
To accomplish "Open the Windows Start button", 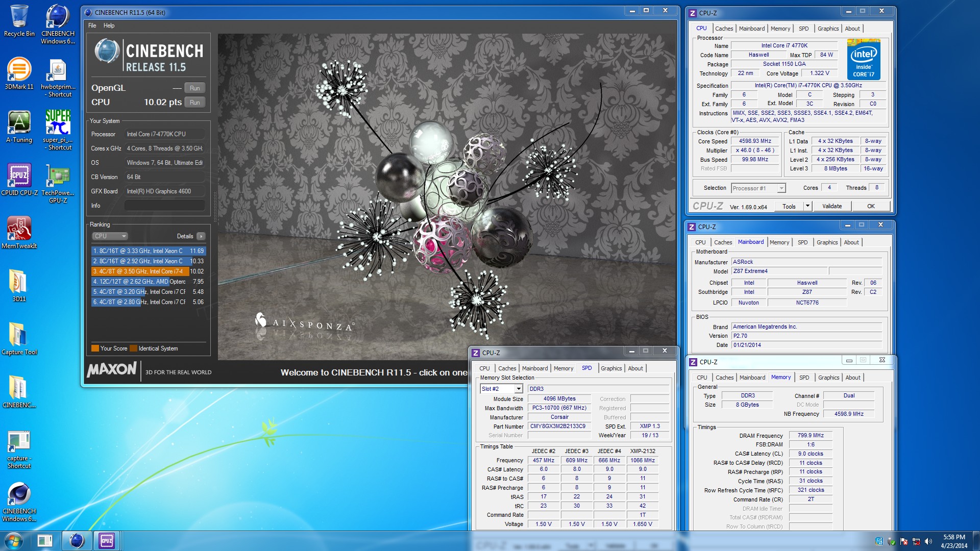I will tap(14, 541).
